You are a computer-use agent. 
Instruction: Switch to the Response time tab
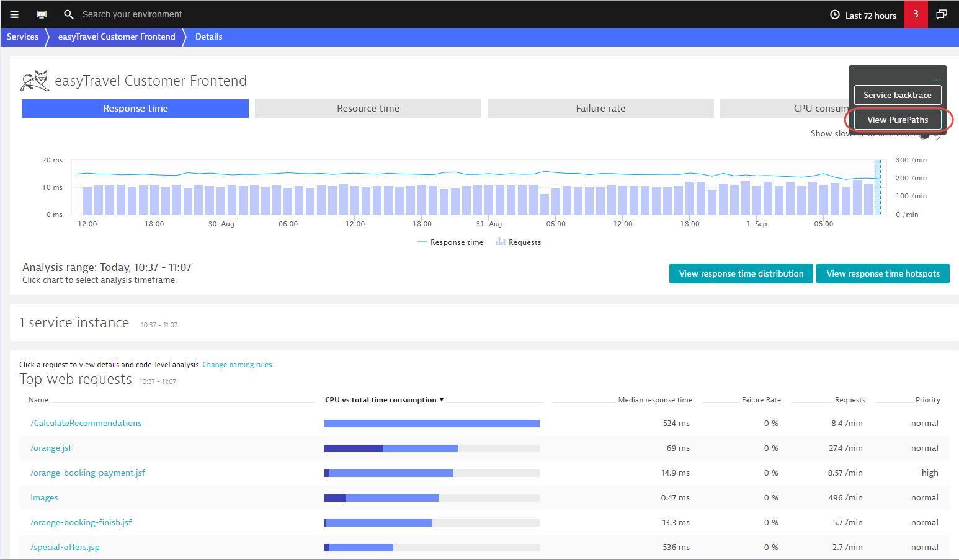135,109
